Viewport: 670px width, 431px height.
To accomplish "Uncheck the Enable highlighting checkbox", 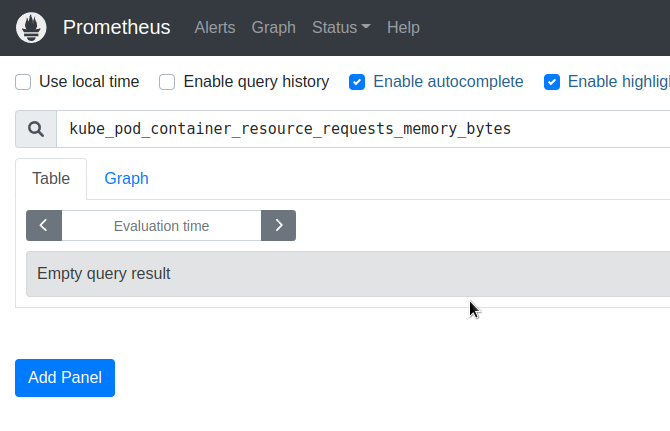I will pyautogui.click(x=552, y=82).
